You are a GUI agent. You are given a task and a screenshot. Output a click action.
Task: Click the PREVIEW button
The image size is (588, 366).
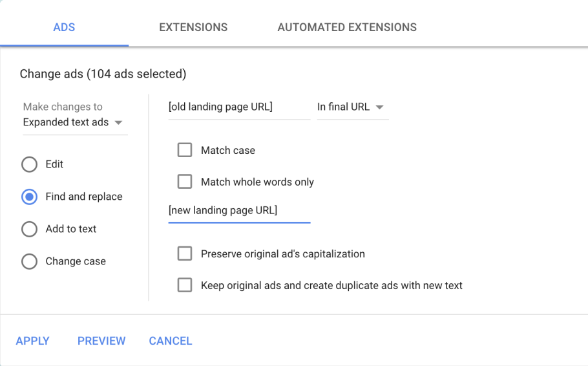tap(101, 341)
